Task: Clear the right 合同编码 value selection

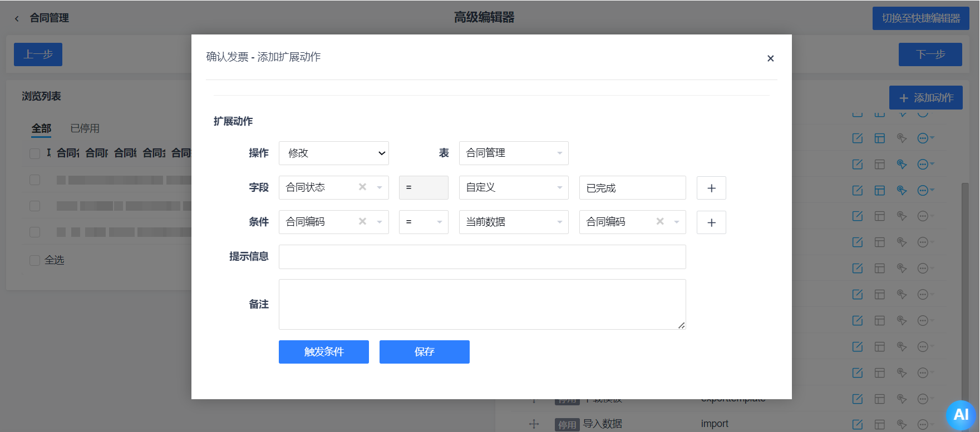Action: point(660,222)
